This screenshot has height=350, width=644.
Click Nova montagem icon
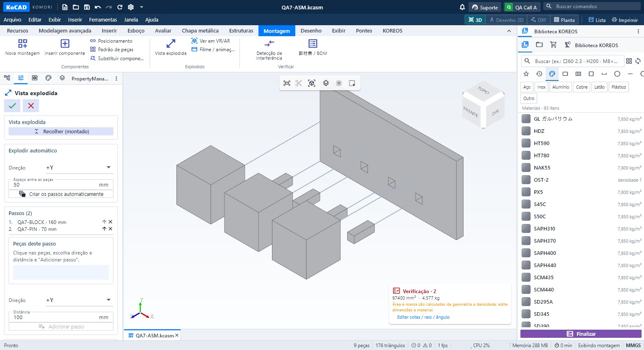click(23, 43)
